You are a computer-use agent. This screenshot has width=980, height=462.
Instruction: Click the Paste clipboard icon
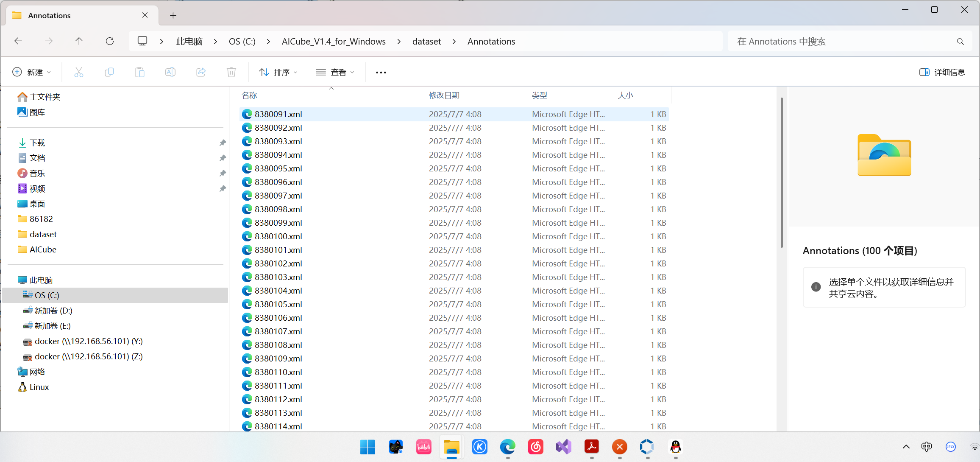(140, 72)
